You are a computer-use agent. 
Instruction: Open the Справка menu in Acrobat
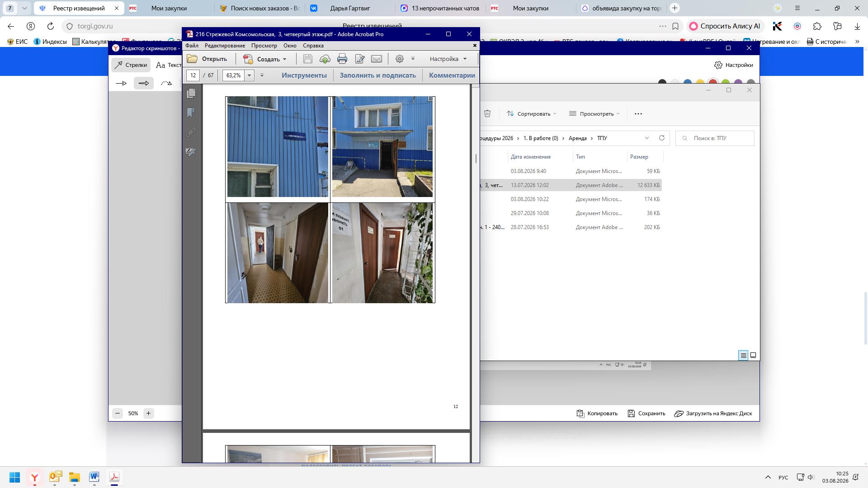coord(313,46)
